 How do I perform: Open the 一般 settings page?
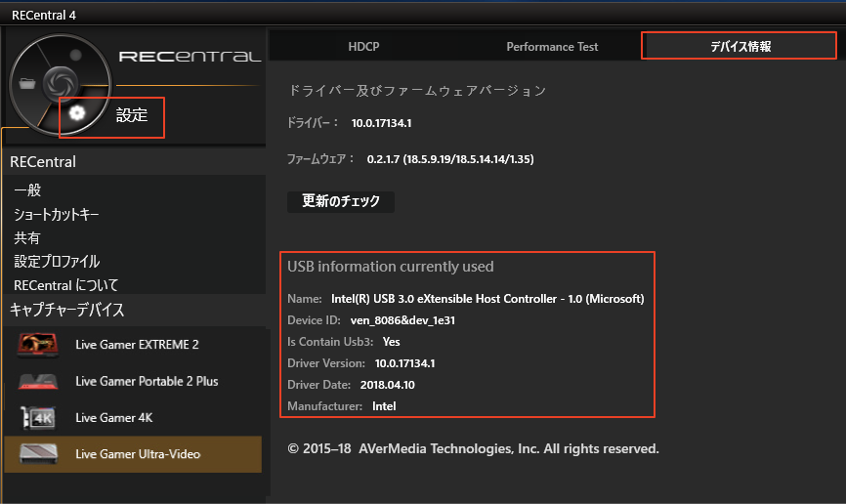27,189
